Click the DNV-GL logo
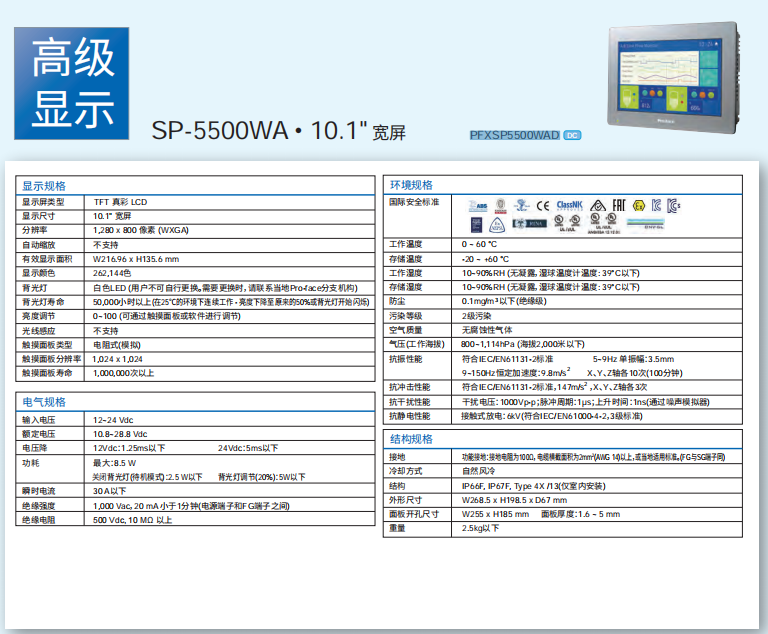The width and height of the screenshot is (768, 634). tap(646, 223)
